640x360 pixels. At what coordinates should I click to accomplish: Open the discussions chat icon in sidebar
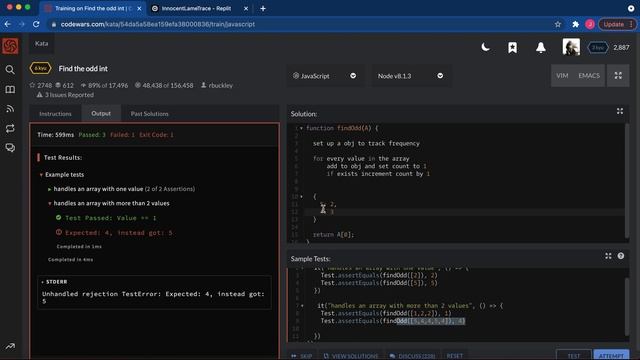coord(10,148)
